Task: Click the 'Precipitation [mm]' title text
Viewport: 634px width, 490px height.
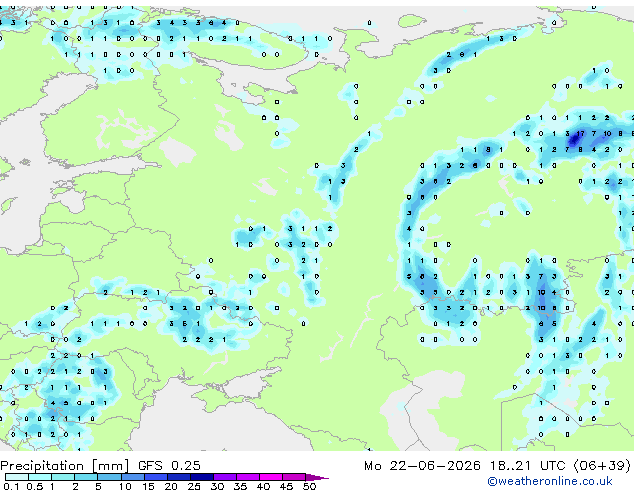Action: pyautogui.click(x=65, y=466)
